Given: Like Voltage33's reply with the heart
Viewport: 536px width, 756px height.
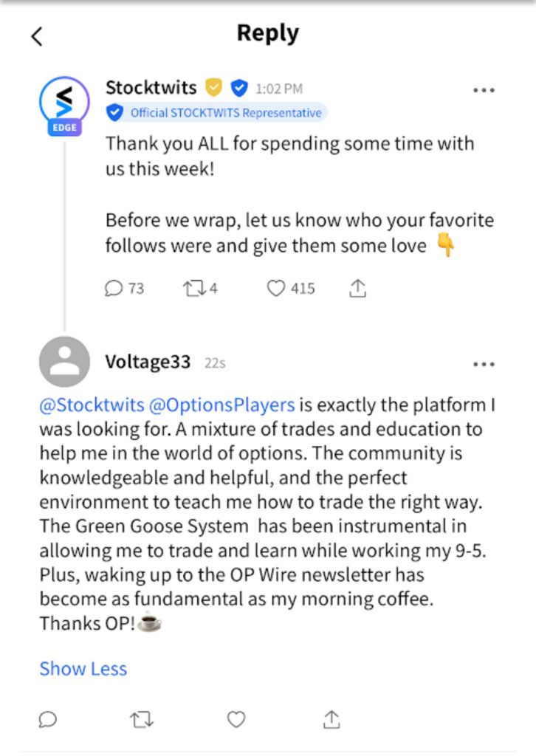Looking at the screenshot, I should click(236, 719).
